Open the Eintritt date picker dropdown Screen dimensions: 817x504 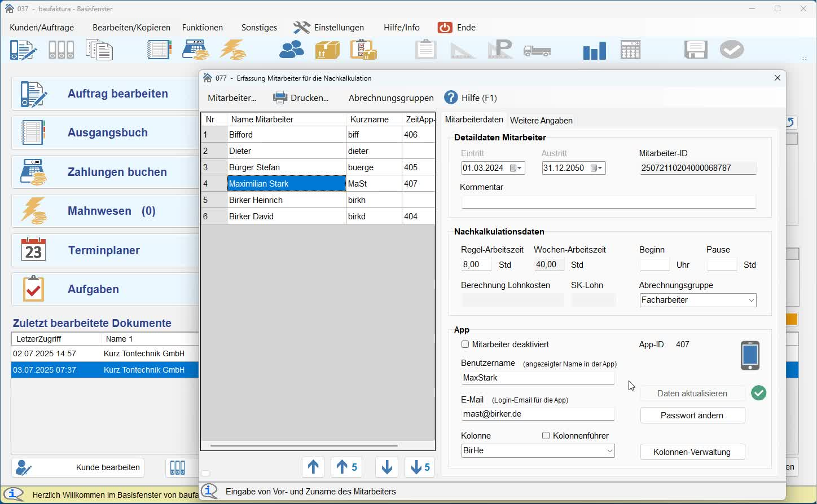[516, 168]
